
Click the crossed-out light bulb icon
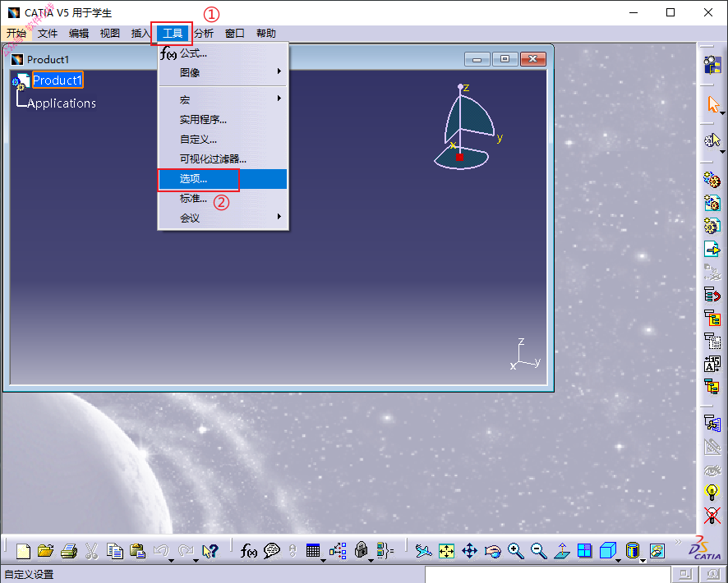712,516
